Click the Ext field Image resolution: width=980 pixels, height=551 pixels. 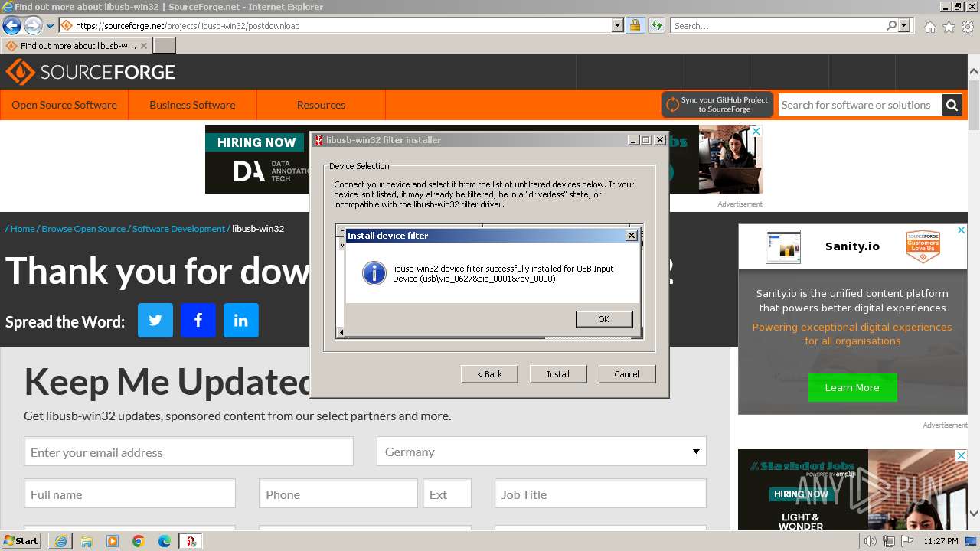pos(447,494)
